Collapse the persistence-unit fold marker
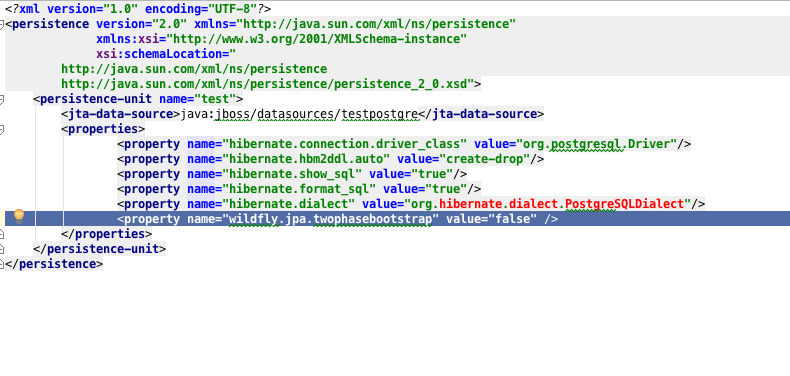The image size is (790, 376). pos(2,99)
